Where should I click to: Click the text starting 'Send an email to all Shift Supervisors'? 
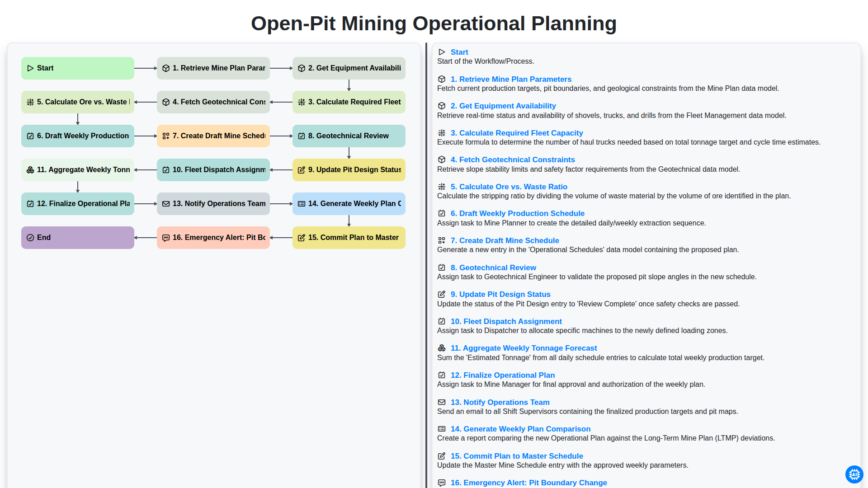point(587,411)
